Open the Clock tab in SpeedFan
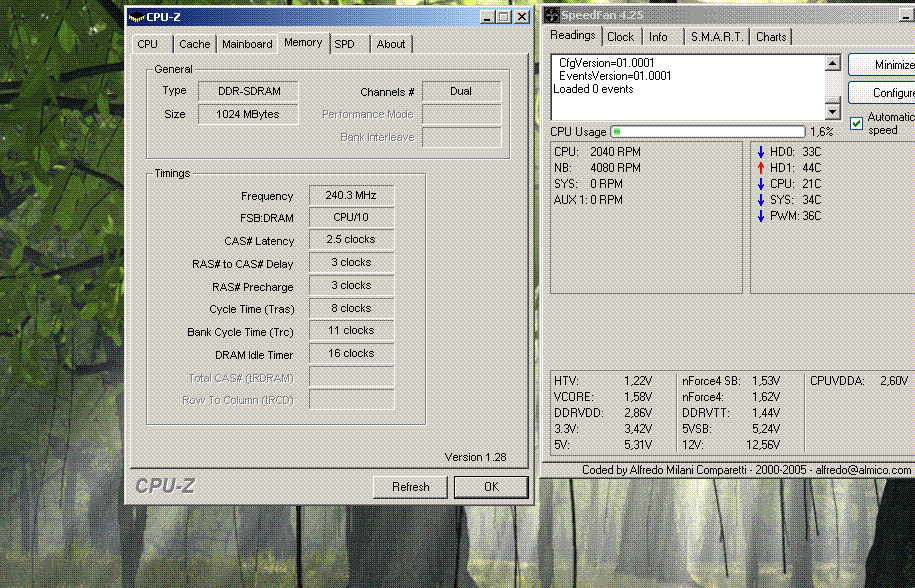The height and width of the screenshot is (588, 915). tap(620, 37)
